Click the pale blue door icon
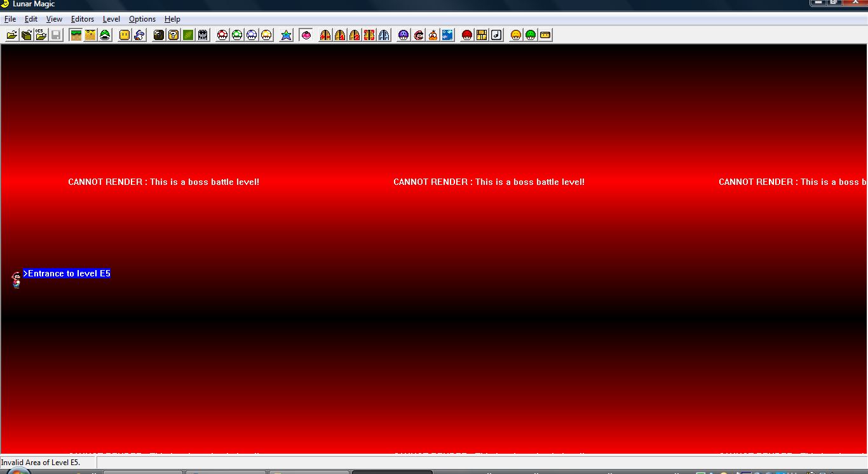Viewport: 868px width, 474px height. coord(384,35)
